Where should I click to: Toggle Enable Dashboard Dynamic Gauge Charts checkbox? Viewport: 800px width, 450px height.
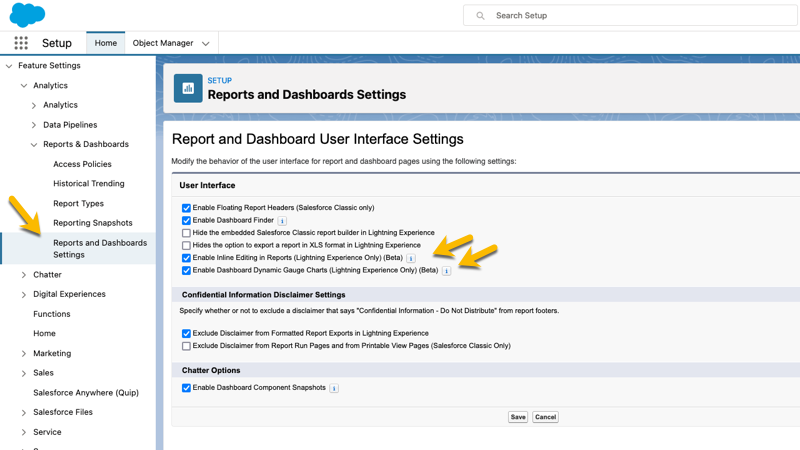click(x=186, y=270)
